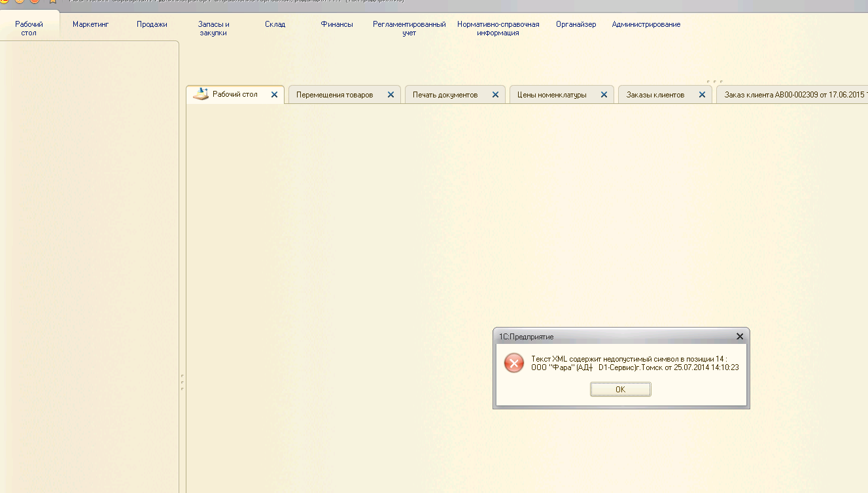The image size is (868, 493).
Task: Click the red error icon in dialog
Action: [514, 363]
